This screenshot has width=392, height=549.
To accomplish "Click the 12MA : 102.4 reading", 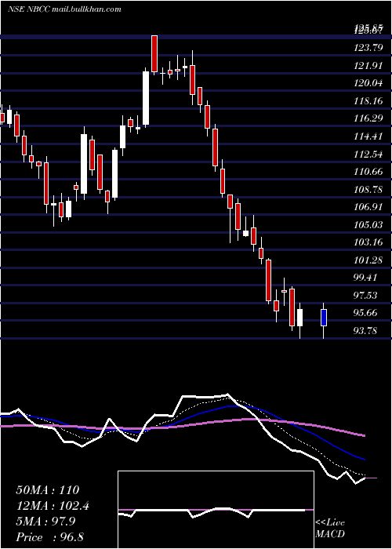I will pyautogui.click(x=53, y=506).
